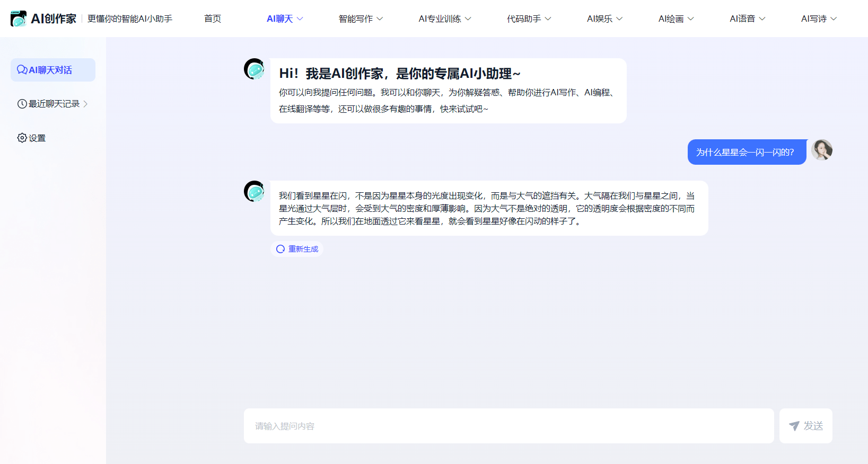Expand the AI写诗 dropdown chevron
This screenshot has width=868, height=464.
pos(834,19)
